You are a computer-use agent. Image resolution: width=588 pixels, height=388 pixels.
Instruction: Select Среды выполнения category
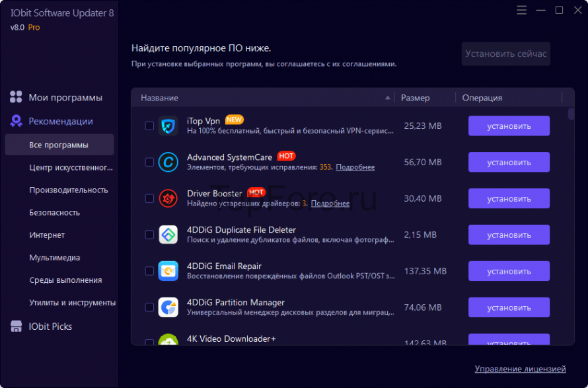65,280
